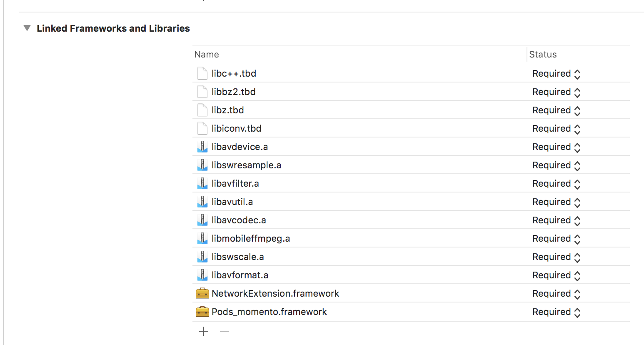Change the Required status for NetworkExtension.framework
This screenshot has width=644, height=345.
pos(557,294)
